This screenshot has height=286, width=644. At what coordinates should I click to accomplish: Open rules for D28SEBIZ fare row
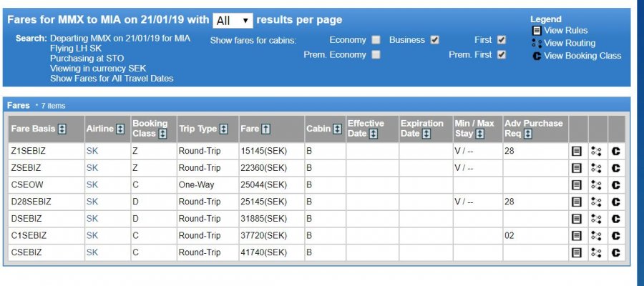pyautogui.click(x=577, y=202)
